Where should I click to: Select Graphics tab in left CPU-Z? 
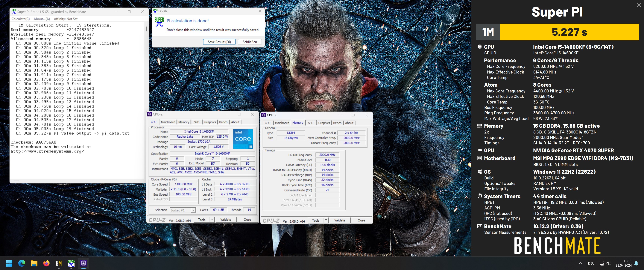210,122
